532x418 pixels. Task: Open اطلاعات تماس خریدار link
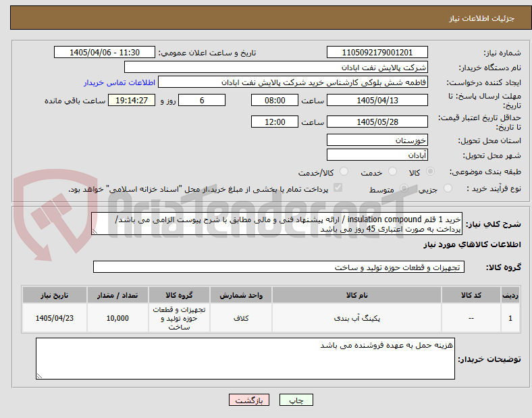119,82
